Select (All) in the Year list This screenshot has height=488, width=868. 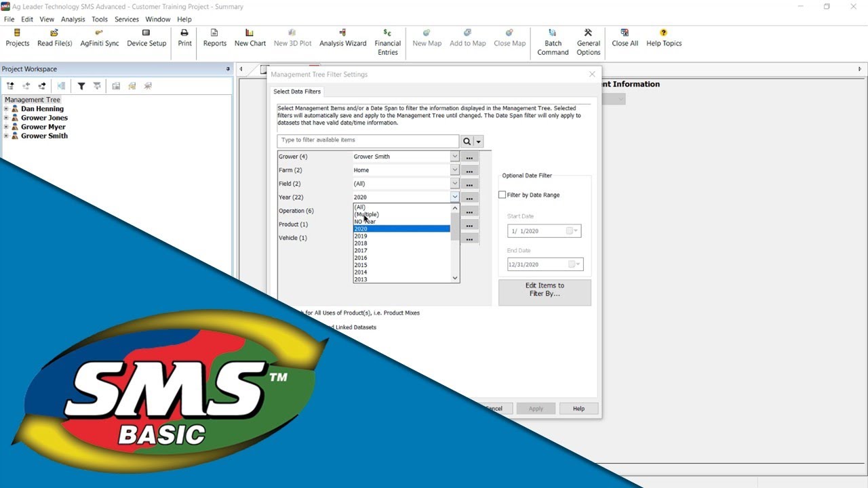[401, 207]
